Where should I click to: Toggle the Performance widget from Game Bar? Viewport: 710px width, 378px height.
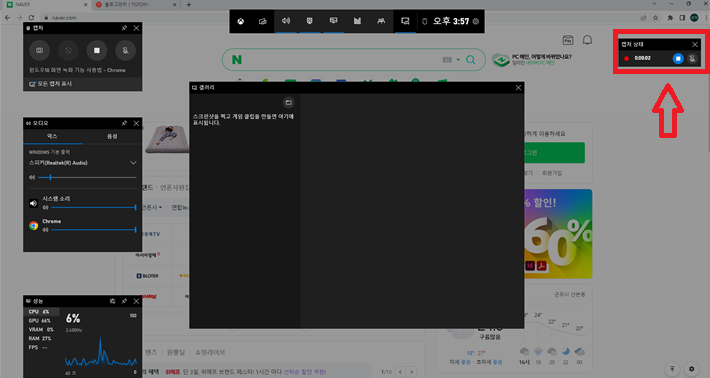click(334, 21)
